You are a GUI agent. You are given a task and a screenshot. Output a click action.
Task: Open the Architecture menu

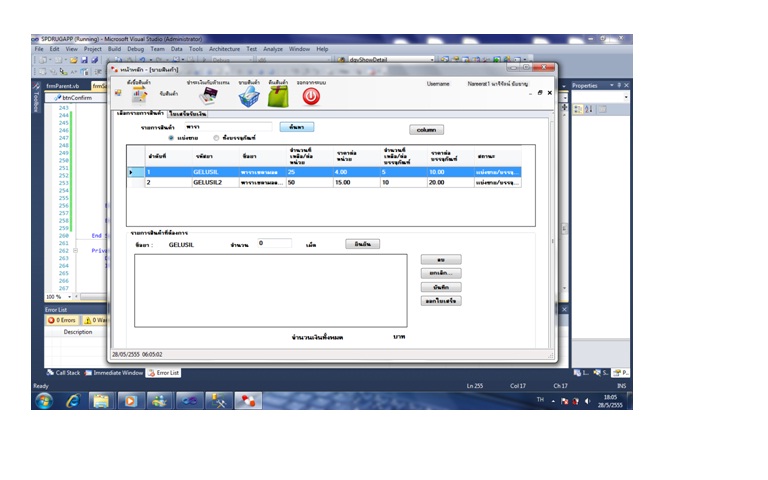pyautogui.click(x=224, y=49)
